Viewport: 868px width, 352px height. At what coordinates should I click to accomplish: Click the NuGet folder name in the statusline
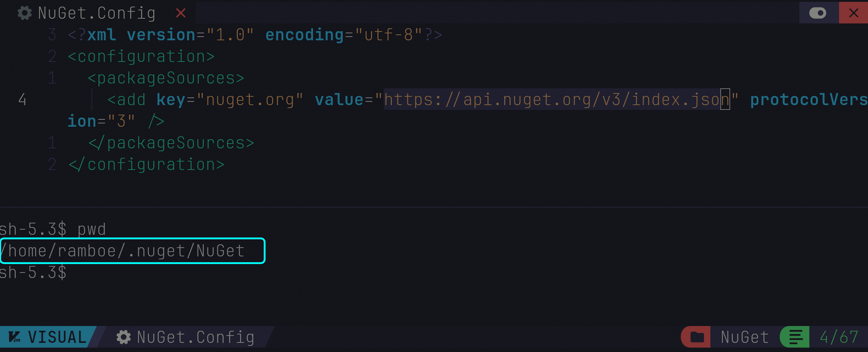(x=745, y=337)
